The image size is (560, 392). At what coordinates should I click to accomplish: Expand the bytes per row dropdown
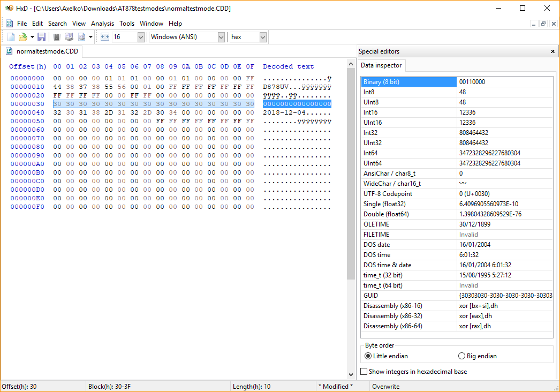click(141, 37)
